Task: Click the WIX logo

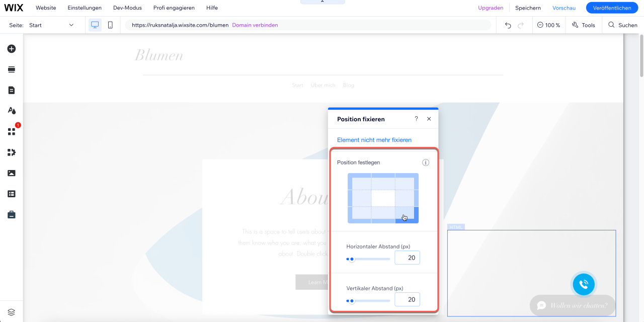Action: [x=14, y=8]
